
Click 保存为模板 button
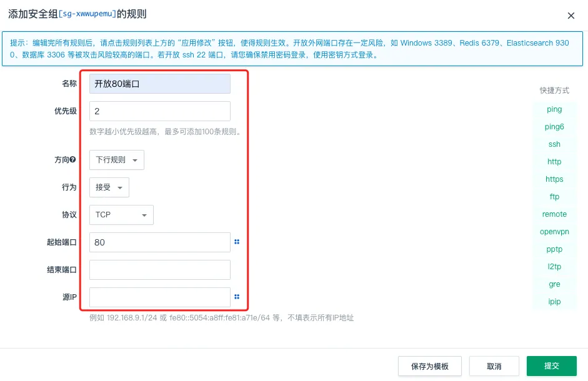pos(429,366)
